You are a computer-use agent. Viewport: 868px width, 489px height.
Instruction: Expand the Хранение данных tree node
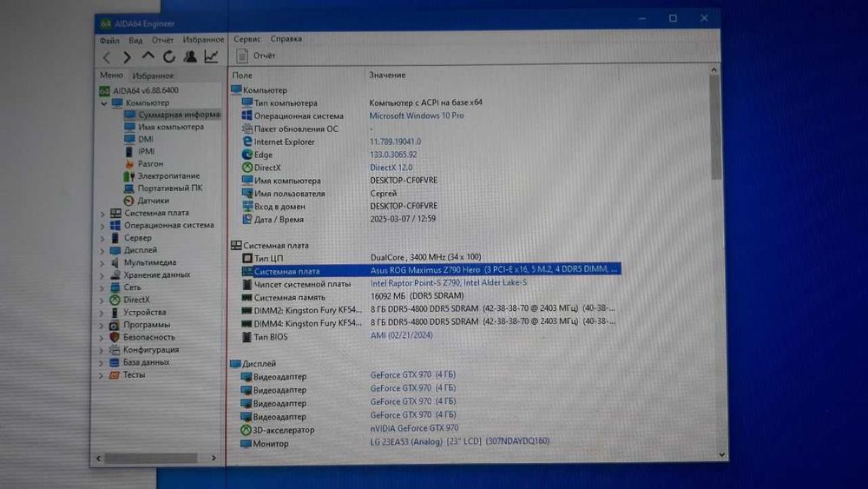pos(102,275)
